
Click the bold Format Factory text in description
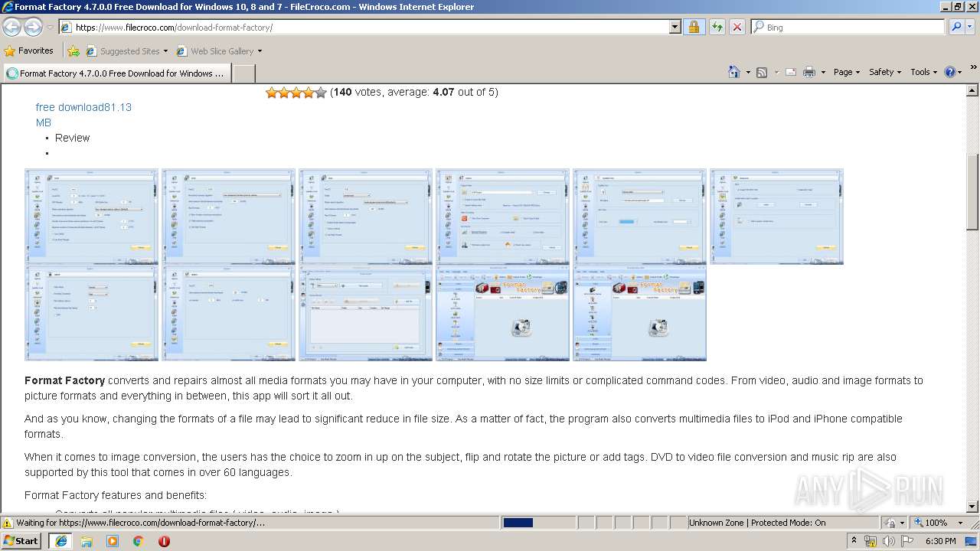(x=64, y=380)
